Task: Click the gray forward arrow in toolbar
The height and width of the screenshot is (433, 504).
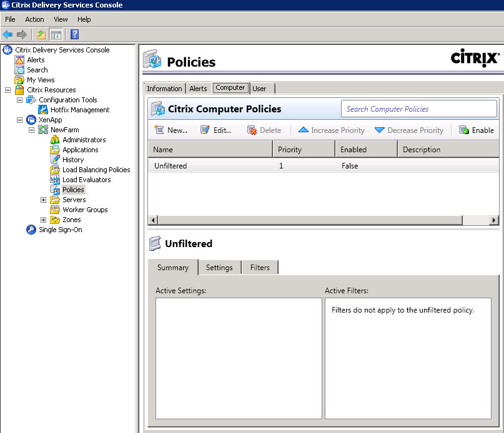Action: pyautogui.click(x=21, y=34)
